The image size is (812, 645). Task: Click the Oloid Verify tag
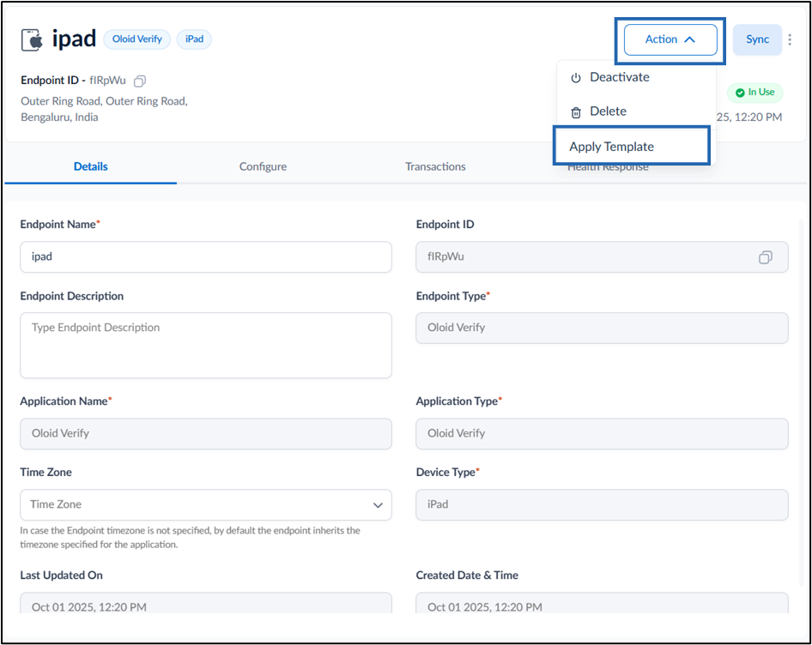(136, 39)
